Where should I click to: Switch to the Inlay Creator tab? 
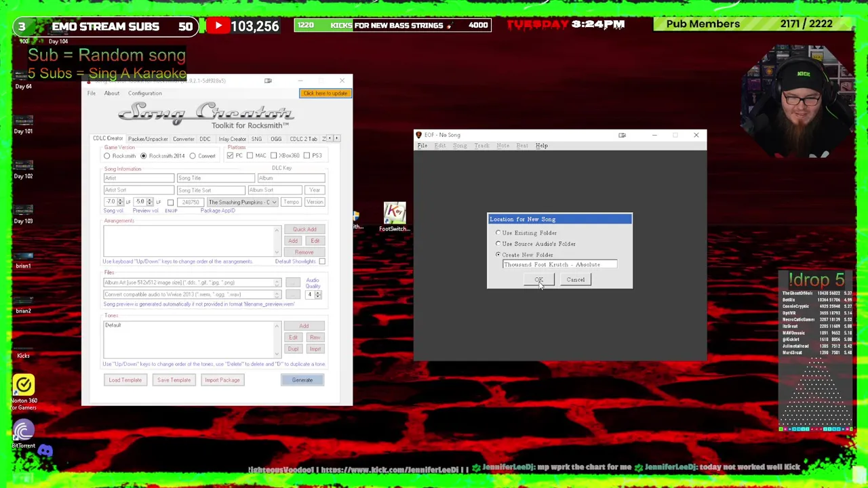[232, 139]
